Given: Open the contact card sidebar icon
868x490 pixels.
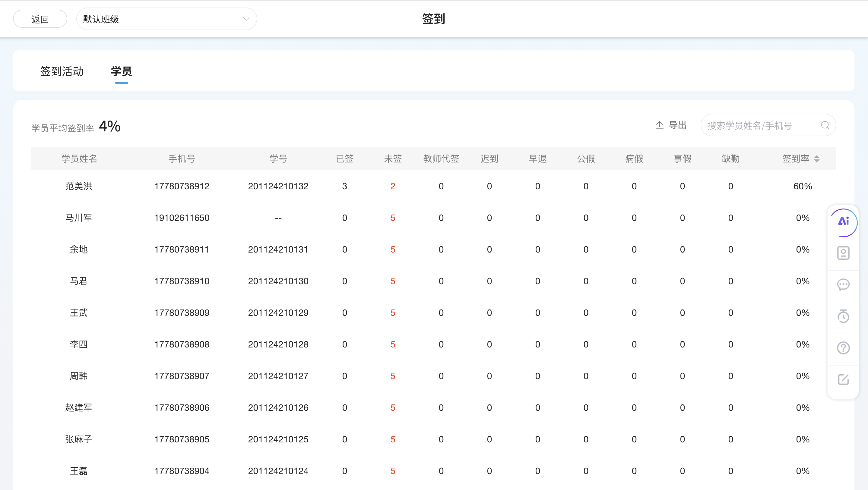Looking at the screenshot, I should pos(843,253).
